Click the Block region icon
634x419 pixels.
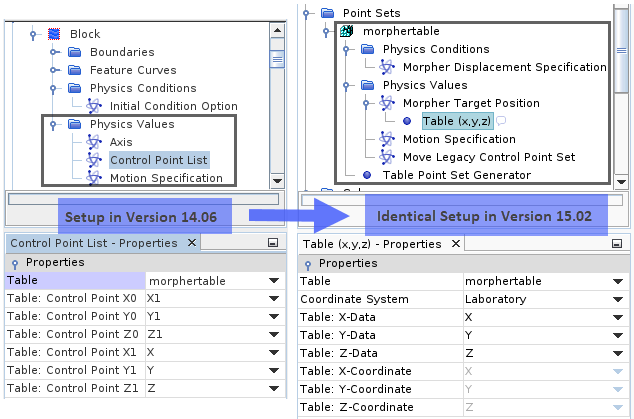(54, 34)
